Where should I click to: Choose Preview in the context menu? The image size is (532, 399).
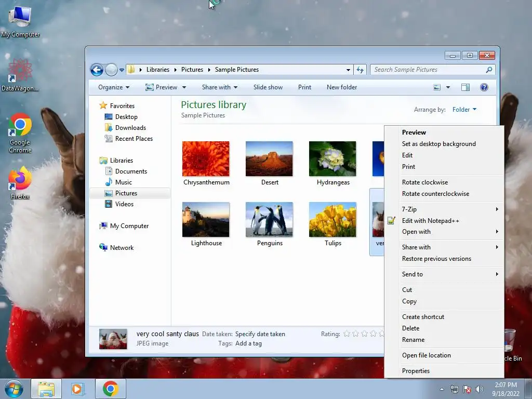tap(444, 132)
